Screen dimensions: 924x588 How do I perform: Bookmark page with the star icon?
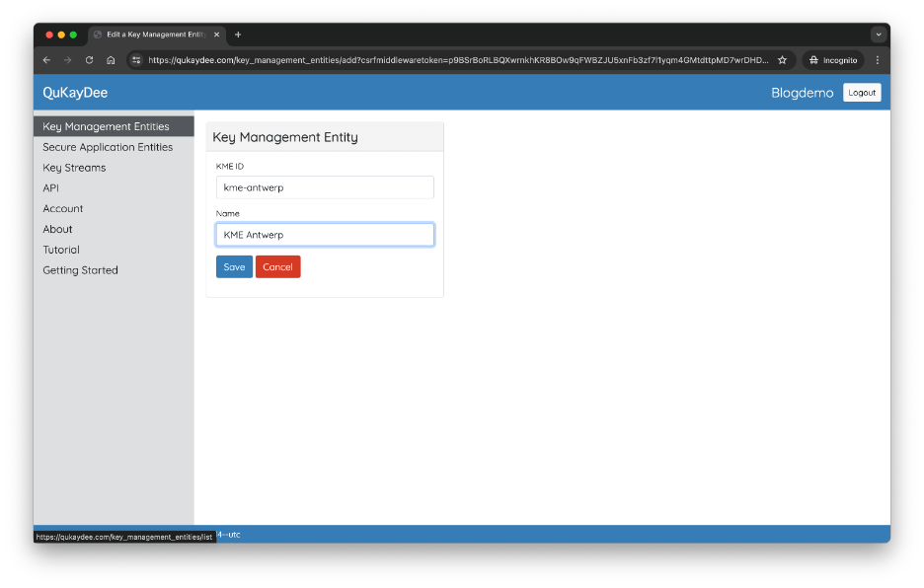[782, 60]
